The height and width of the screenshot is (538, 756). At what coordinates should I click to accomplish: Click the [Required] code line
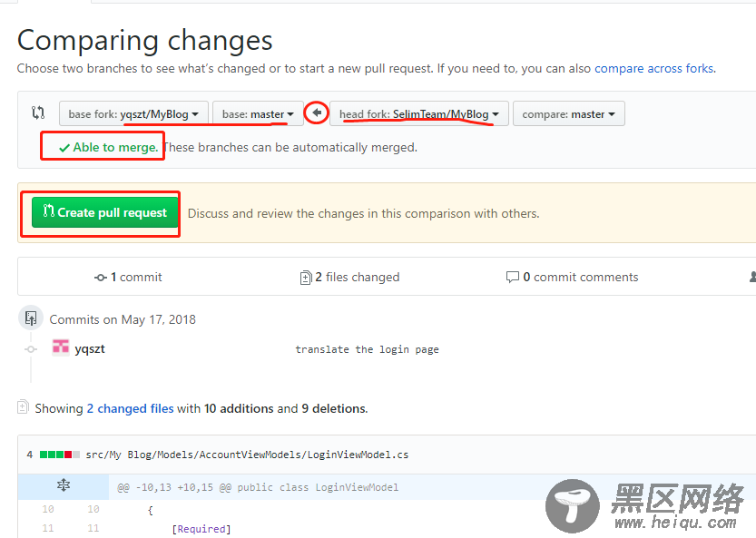[201, 529]
